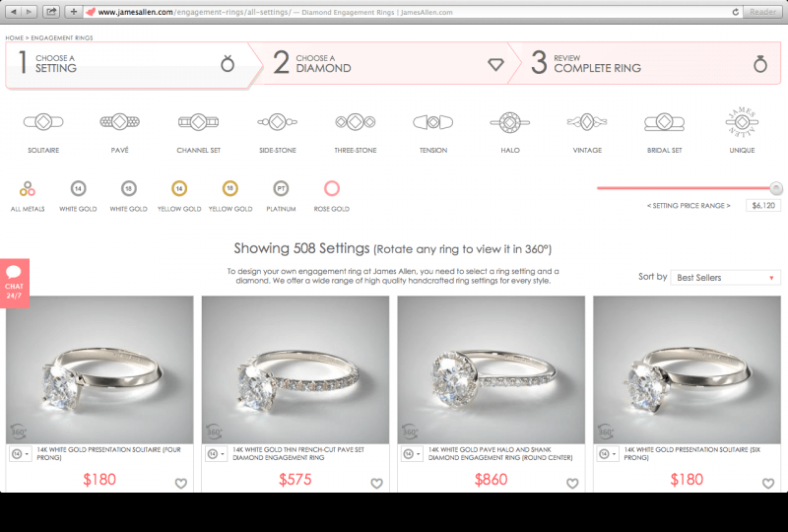Click the Home breadcrumb link

click(x=14, y=37)
